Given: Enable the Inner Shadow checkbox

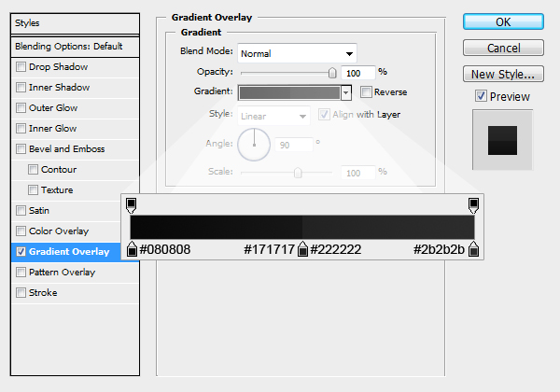Looking at the screenshot, I should pyautogui.click(x=21, y=88).
